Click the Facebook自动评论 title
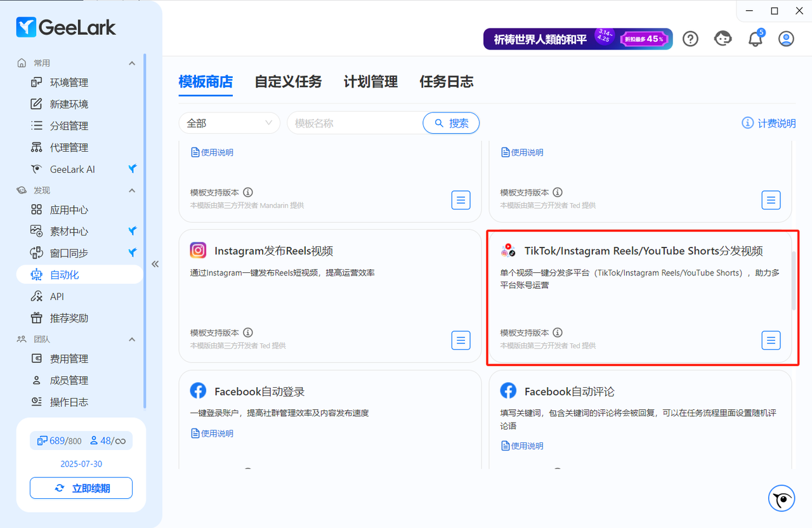Screen dimensions: 812x528 tap(570, 392)
